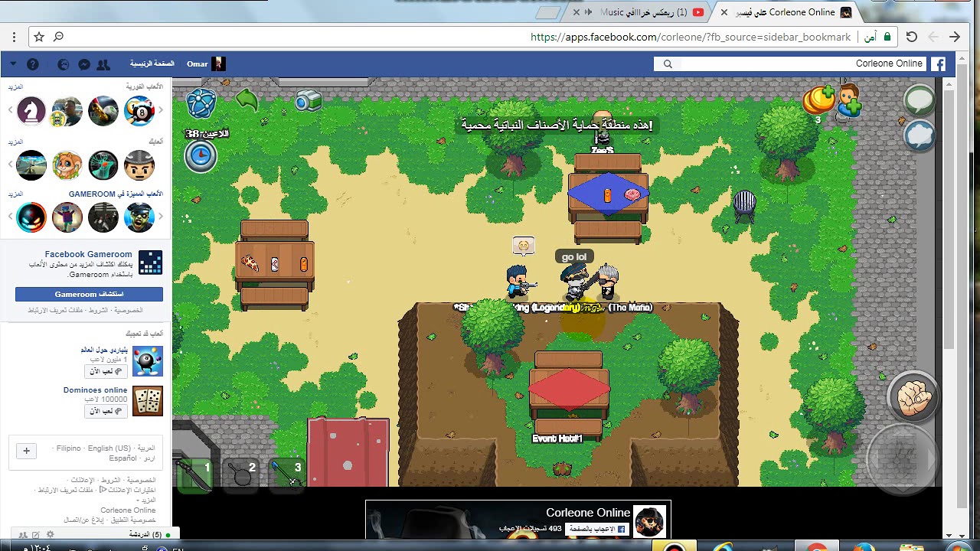Bookmark page with star icon

click(x=39, y=37)
